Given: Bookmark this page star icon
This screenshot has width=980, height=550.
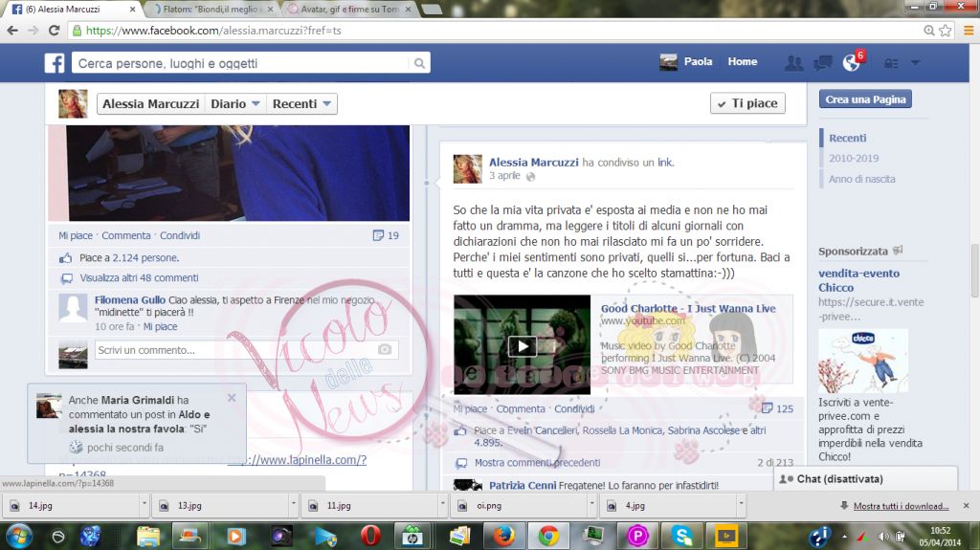Looking at the screenshot, I should (x=945, y=30).
